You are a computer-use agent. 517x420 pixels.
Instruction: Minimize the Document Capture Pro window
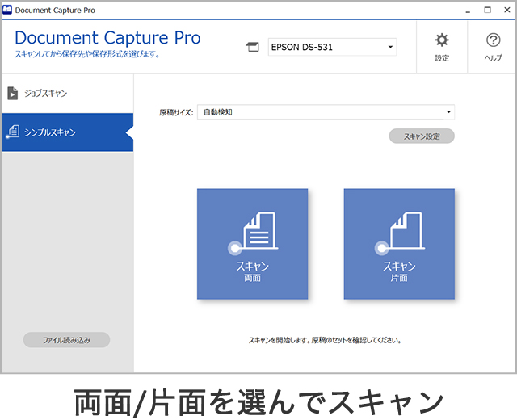point(468,10)
